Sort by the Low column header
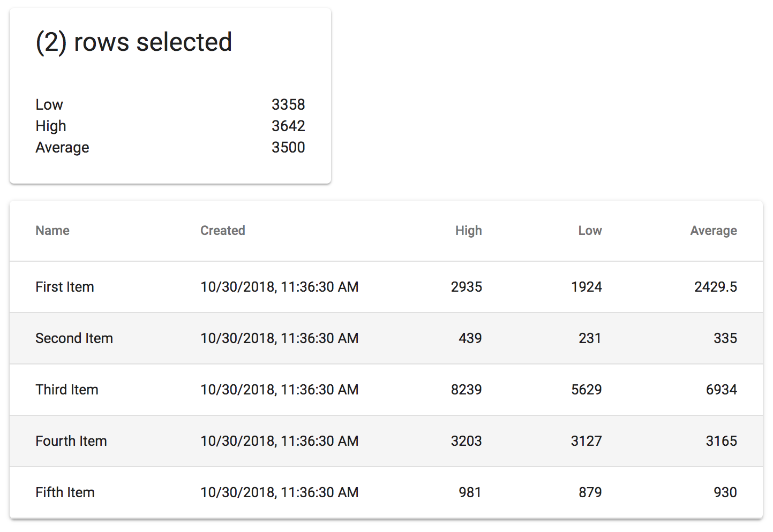Image resolution: width=773 pixels, height=532 pixels. [590, 231]
